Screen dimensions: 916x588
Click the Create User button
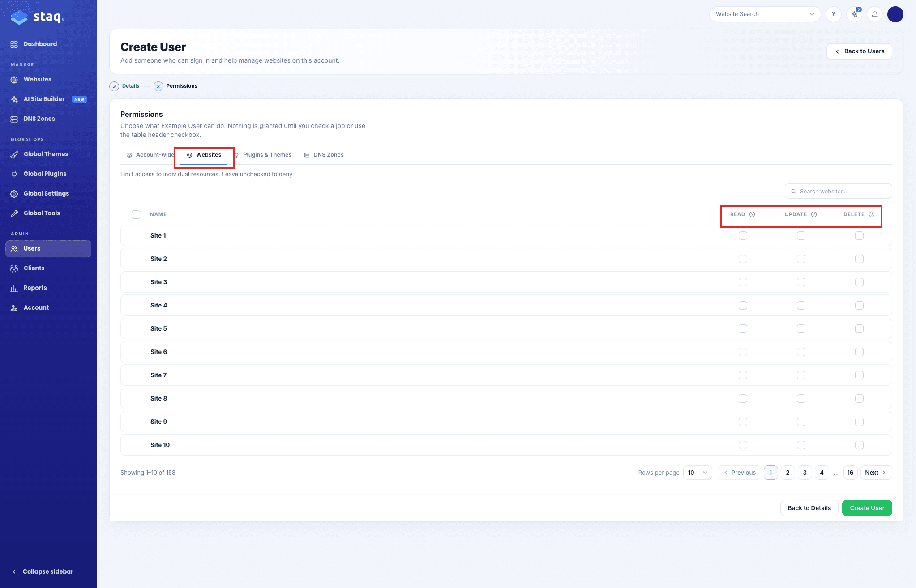point(867,508)
